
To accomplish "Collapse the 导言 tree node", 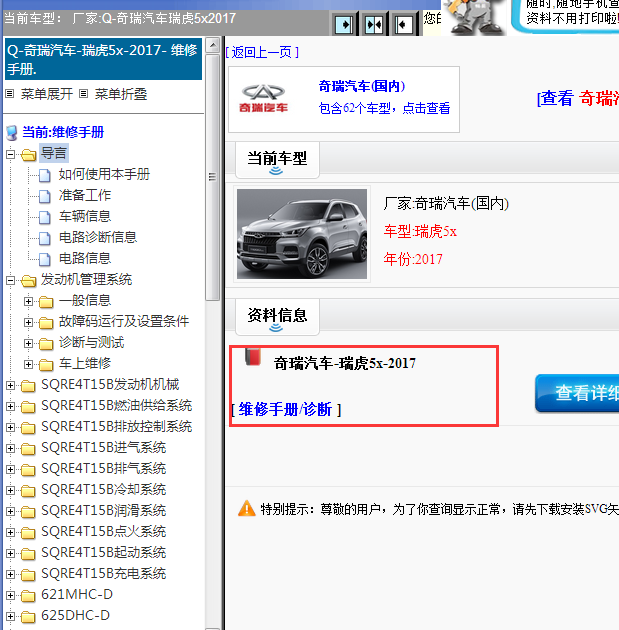I will point(10,154).
